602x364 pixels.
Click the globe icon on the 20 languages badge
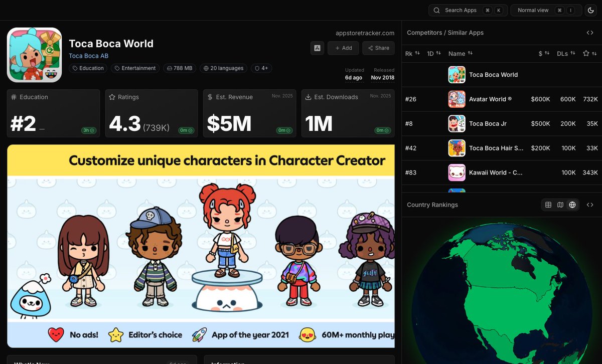207,68
